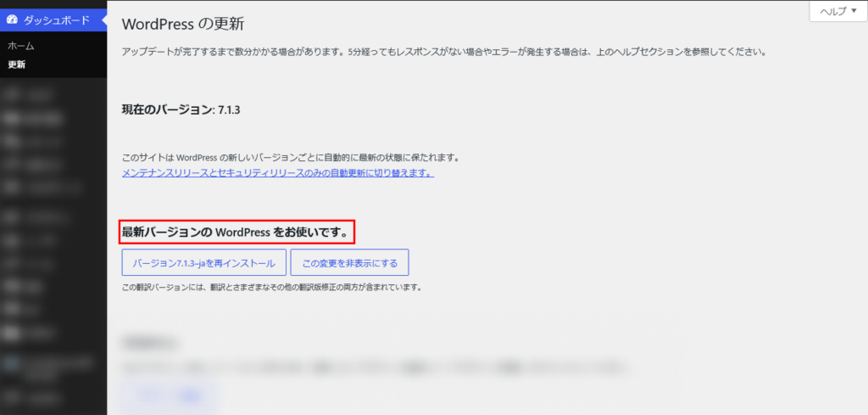The width and height of the screenshot is (868, 415).
Task: Go to ホーム in the sidebar
Action: click(21, 46)
